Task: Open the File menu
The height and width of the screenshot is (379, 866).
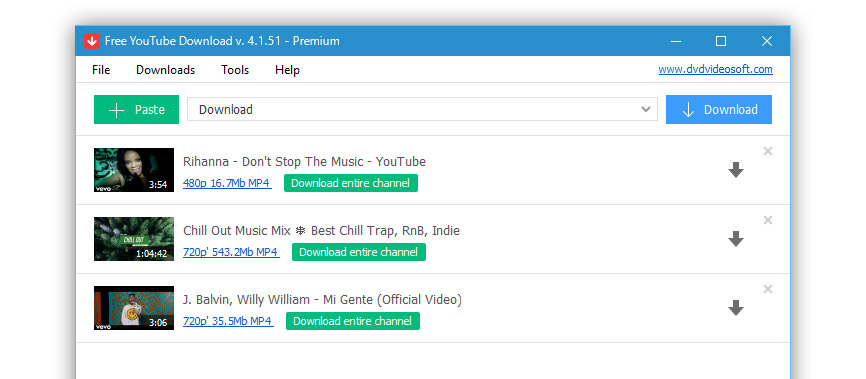Action: coord(101,70)
